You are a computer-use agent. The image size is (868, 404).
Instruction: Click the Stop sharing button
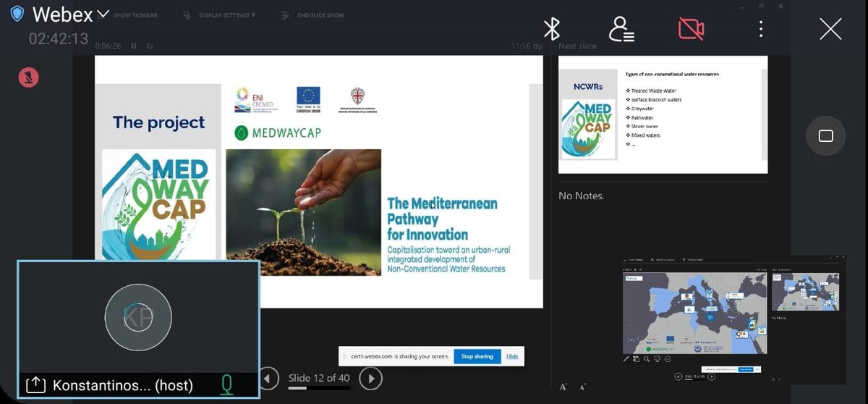477,356
